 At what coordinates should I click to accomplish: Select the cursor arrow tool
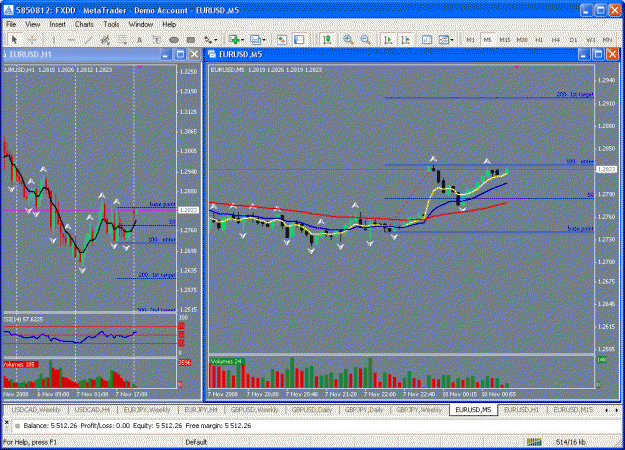click(15, 39)
